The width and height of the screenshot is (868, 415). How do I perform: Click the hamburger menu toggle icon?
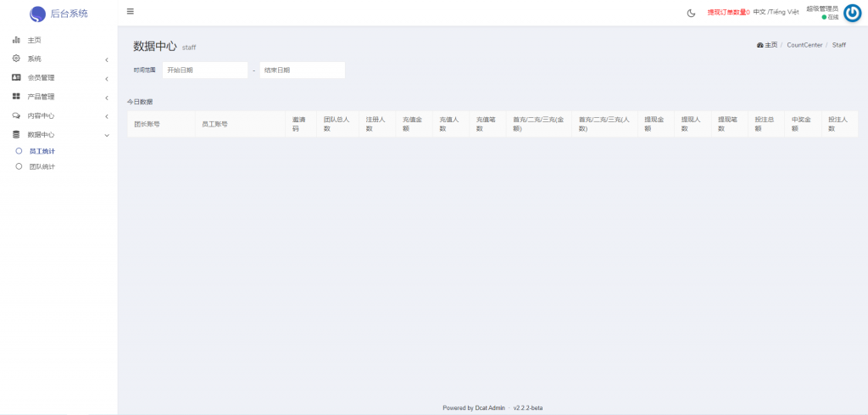pyautogui.click(x=130, y=12)
